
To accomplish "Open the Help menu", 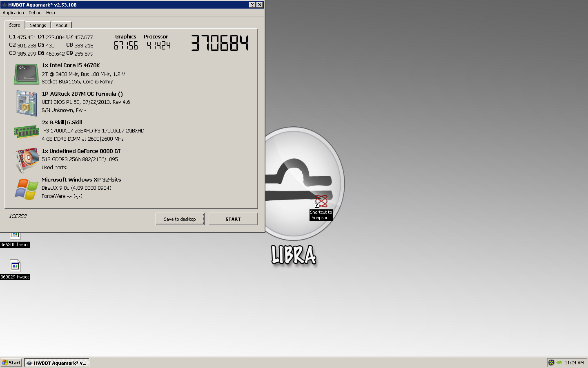I will click(51, 13).
